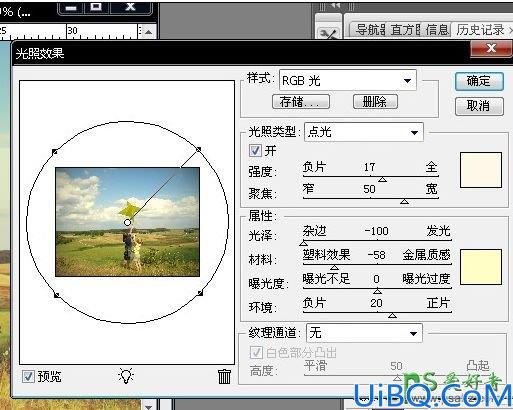
Task: Switch to the 导航器 tab
Action: 369,30
